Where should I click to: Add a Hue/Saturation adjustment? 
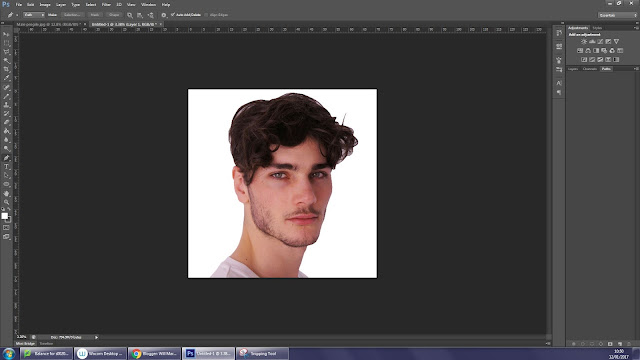click(x=580, y=51)
